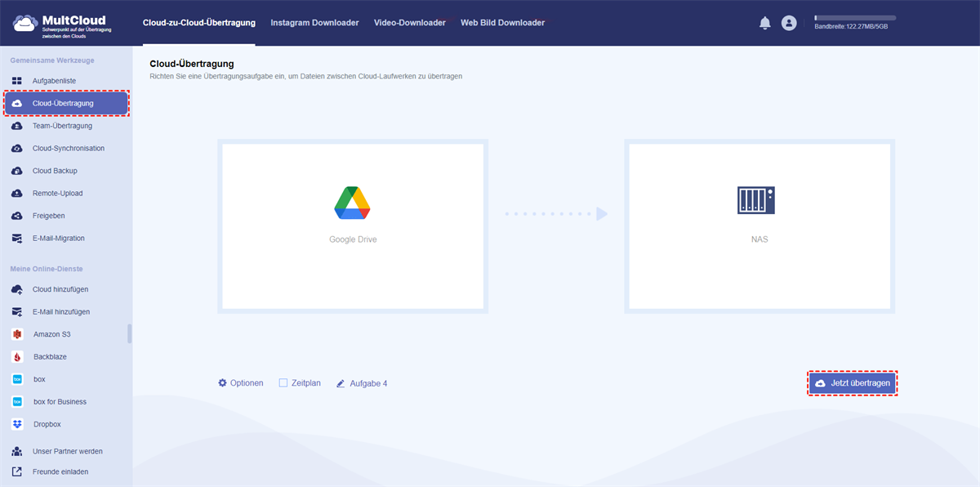Viewport: 980px width, 487px height.
Task: Click Bandbreite:122.27MB/5GB text
Action: (x=851, y=27)
